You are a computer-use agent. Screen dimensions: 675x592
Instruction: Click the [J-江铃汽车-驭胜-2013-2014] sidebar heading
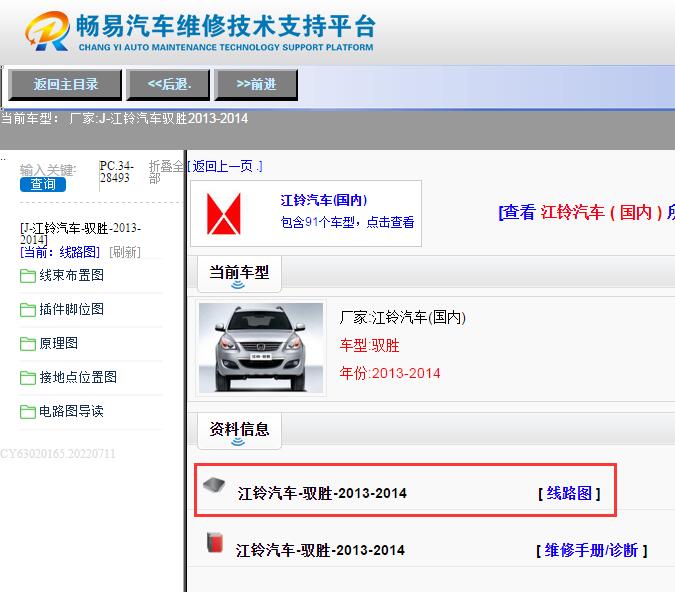coord(81,234)
